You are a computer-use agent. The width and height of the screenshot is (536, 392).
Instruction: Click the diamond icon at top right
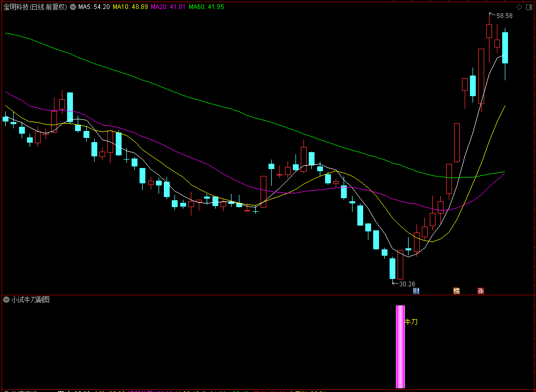pos(519,7)
